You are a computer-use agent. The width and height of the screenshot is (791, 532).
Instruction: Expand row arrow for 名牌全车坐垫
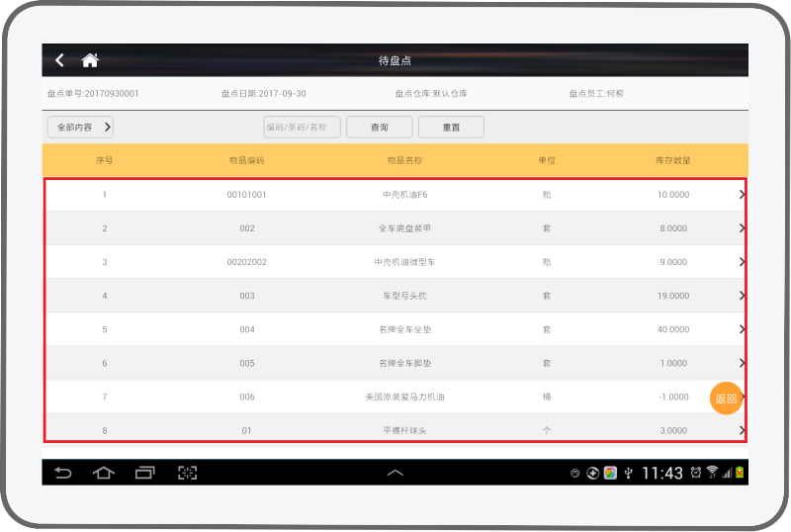pos(741,329)
